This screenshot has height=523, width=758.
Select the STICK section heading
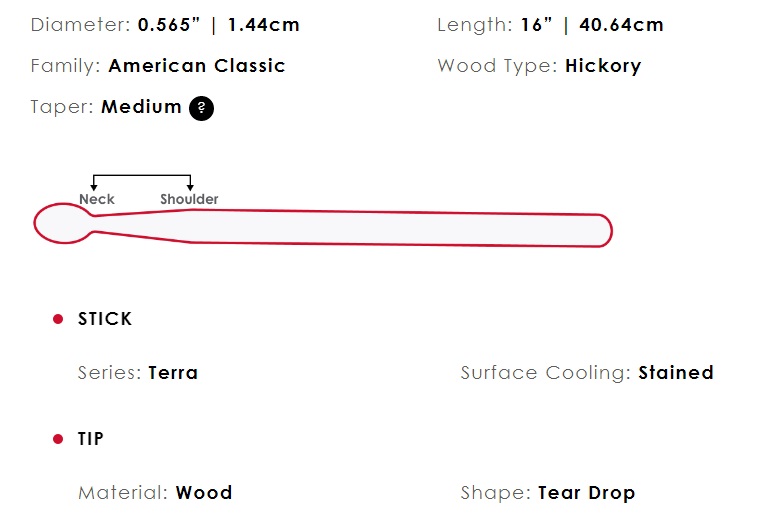click(105, 319)
